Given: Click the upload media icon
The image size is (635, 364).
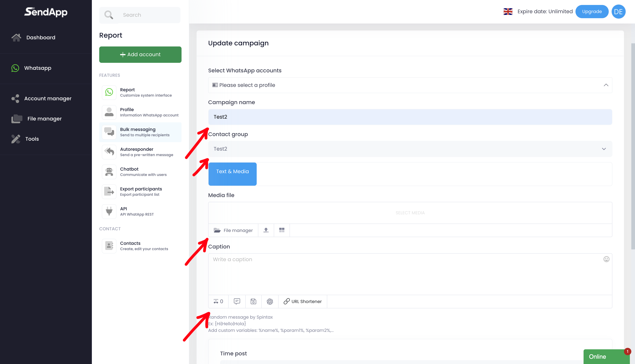Looking at the screenshot, I should click(x=266, y=230).
